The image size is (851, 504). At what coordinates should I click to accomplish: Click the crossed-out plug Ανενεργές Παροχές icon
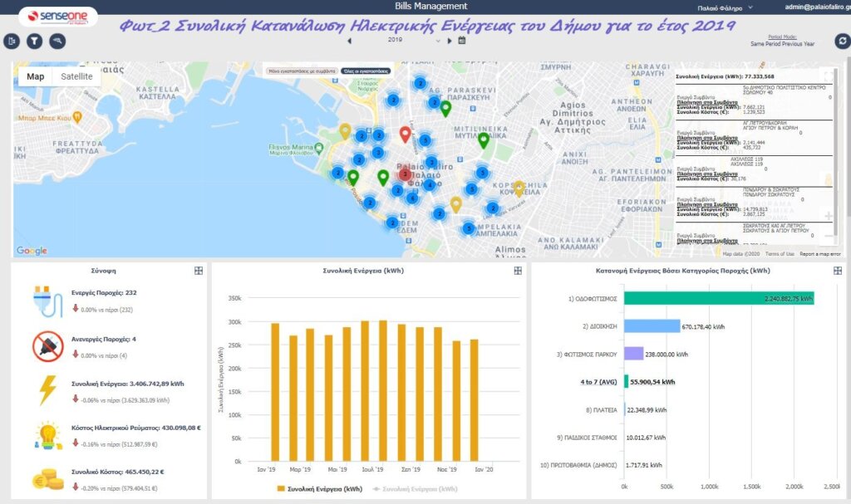click(47, 346)
